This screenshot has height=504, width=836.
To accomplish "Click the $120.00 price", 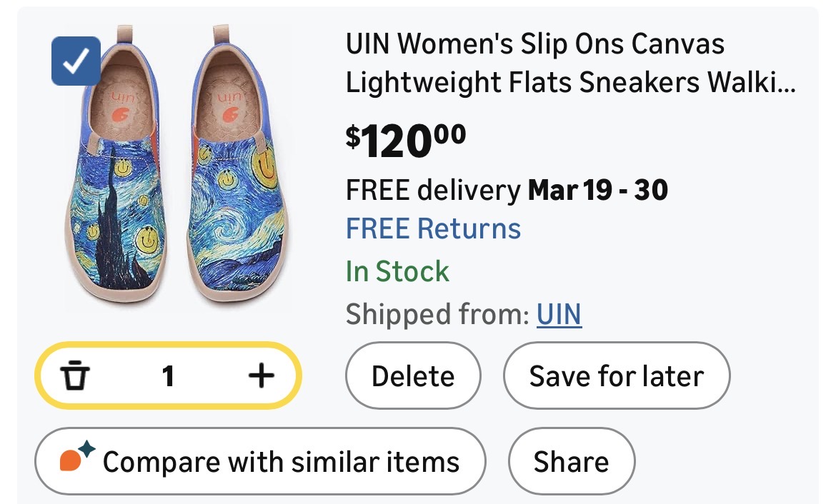I will 406,139.
